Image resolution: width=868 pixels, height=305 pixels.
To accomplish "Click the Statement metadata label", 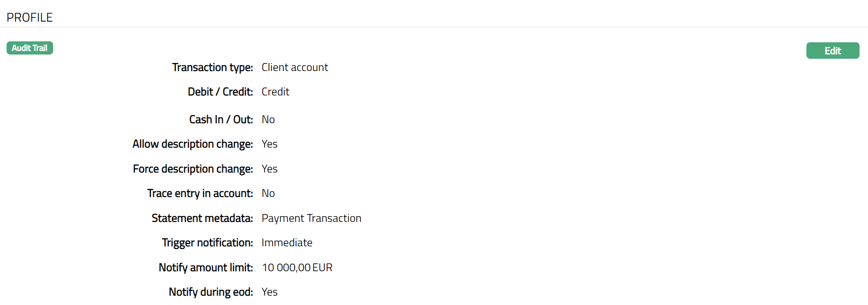I will (202, 218).
